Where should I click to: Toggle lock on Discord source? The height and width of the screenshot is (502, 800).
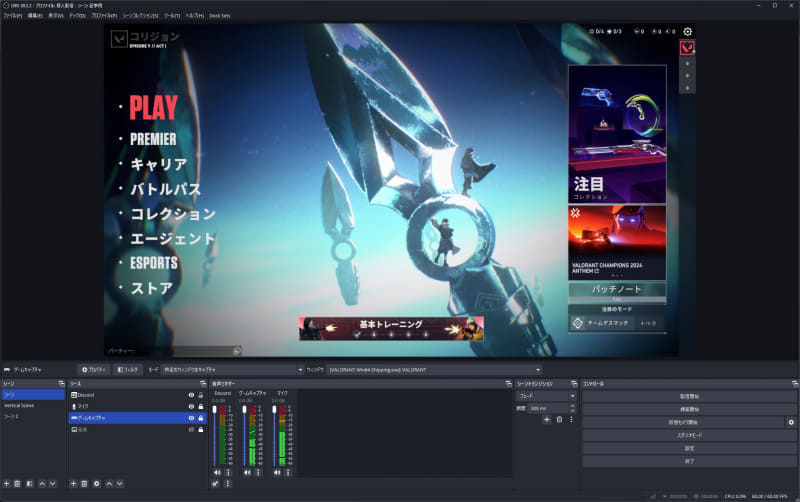(x=201, y=395)
